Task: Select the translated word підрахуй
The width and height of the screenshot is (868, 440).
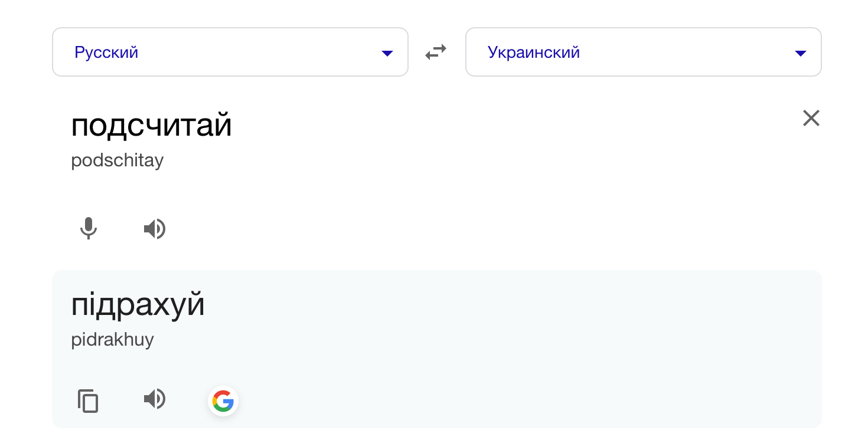Action: [138, 305]
